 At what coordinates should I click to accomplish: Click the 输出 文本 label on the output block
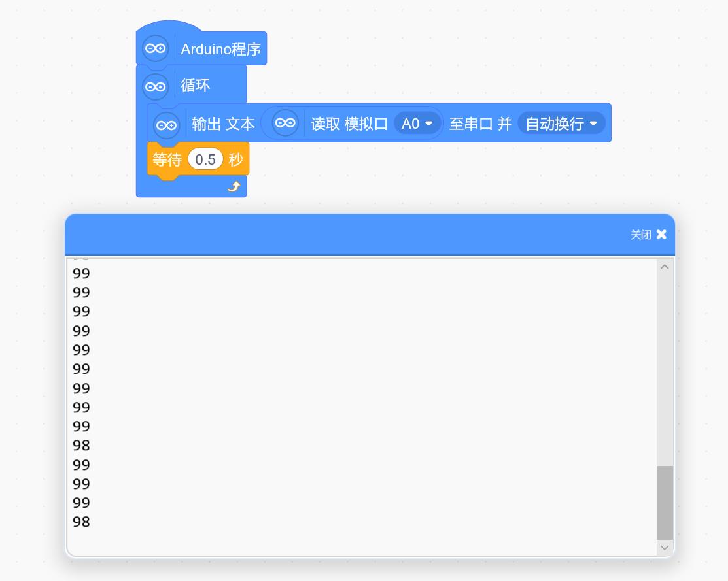coord(223,124)
